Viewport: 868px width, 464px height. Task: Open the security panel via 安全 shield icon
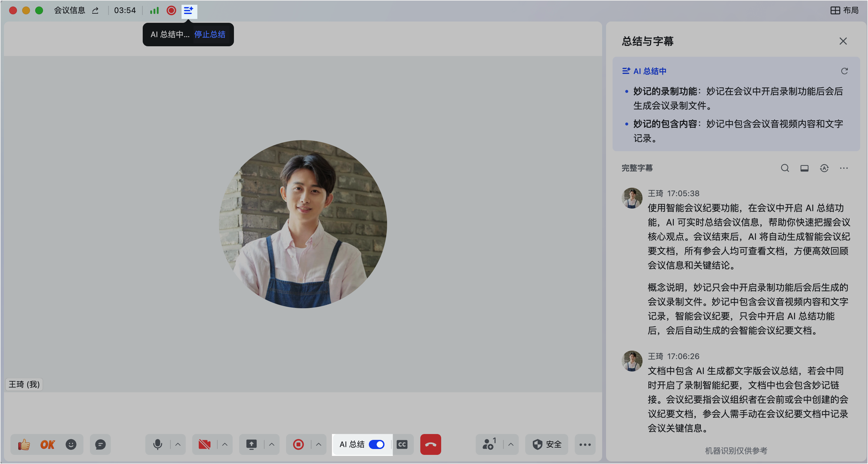(546, 444)
